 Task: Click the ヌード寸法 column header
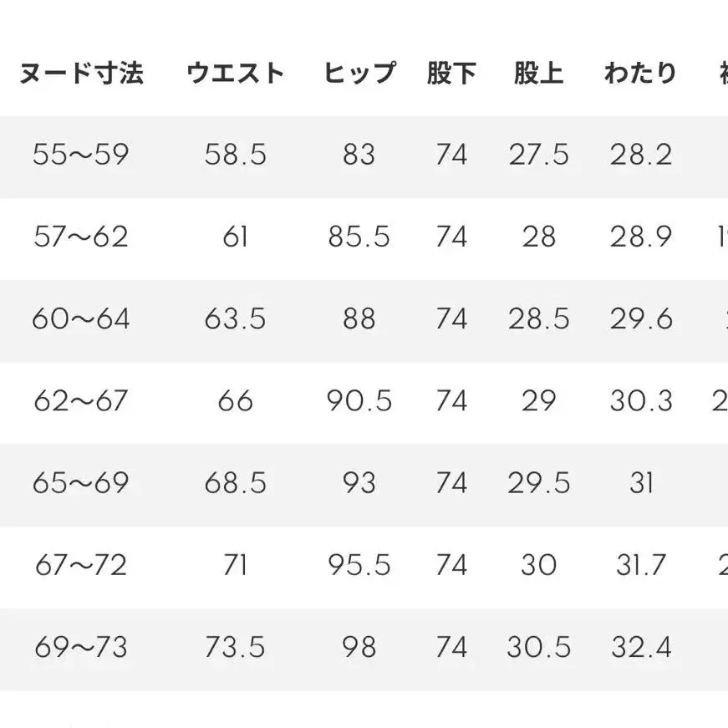(81, 74)
